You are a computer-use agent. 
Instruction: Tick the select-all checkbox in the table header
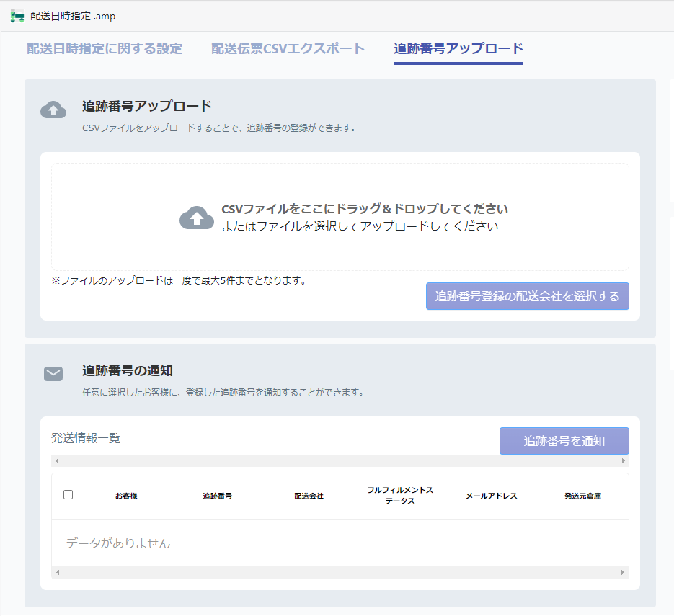[68, 494]
